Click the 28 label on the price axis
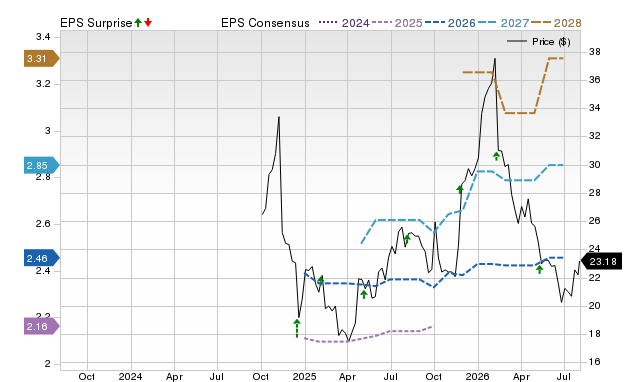 pyautogui.click(x=595, y=193)
